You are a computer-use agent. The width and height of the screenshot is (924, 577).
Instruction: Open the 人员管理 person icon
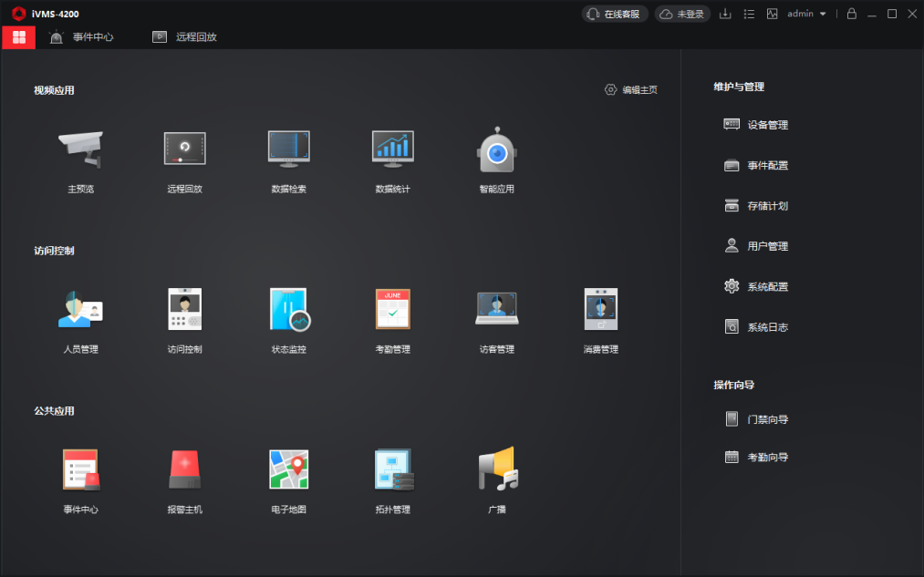pyautogui.click(x=80, y=310)
